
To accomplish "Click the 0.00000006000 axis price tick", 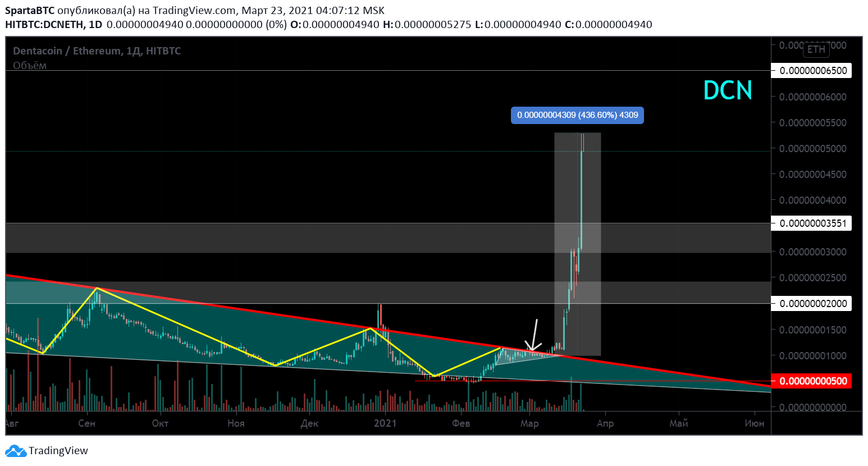I will [812, 97].
